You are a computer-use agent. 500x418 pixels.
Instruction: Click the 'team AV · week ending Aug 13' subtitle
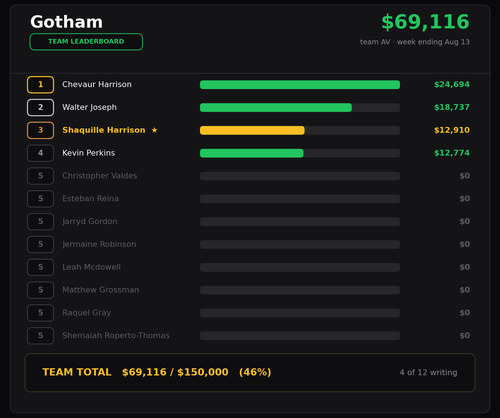point(415,42)
